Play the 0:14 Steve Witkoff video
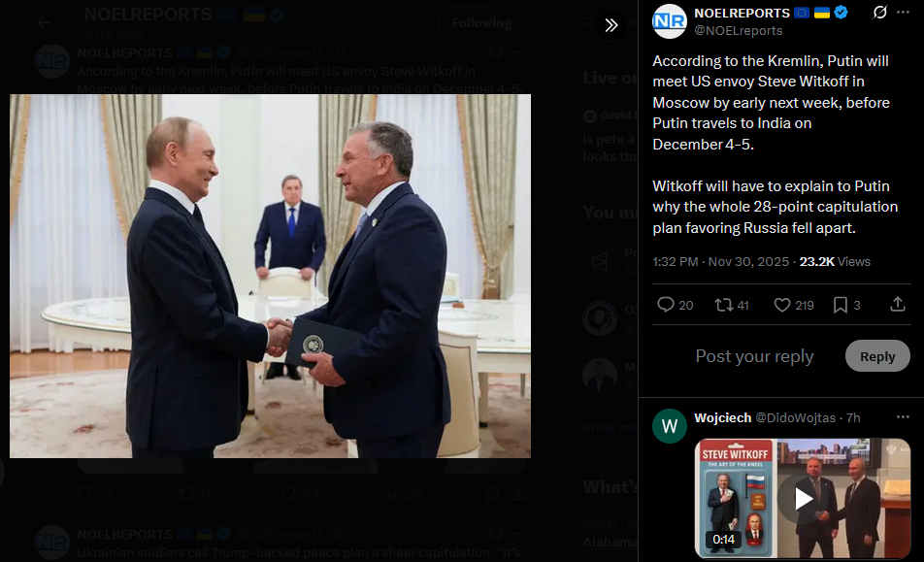This screenshot has width=924, height=562. click(x=803, y=498)
